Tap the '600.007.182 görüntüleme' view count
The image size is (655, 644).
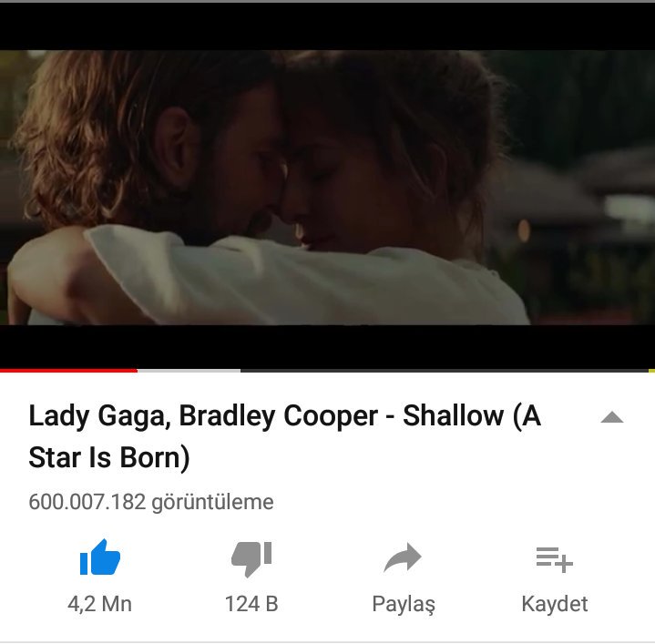pyautogui.click(x=151, y=502)
